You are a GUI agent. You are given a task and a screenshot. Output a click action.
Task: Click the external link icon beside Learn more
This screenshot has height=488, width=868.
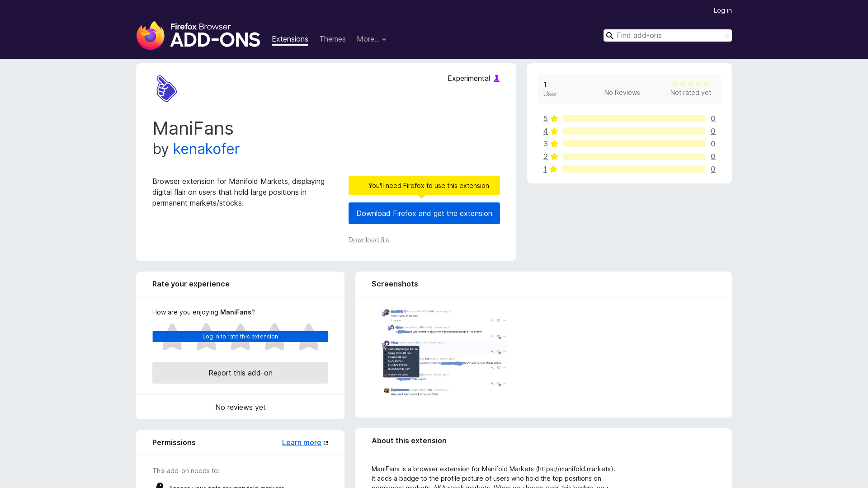click(325, 443)
